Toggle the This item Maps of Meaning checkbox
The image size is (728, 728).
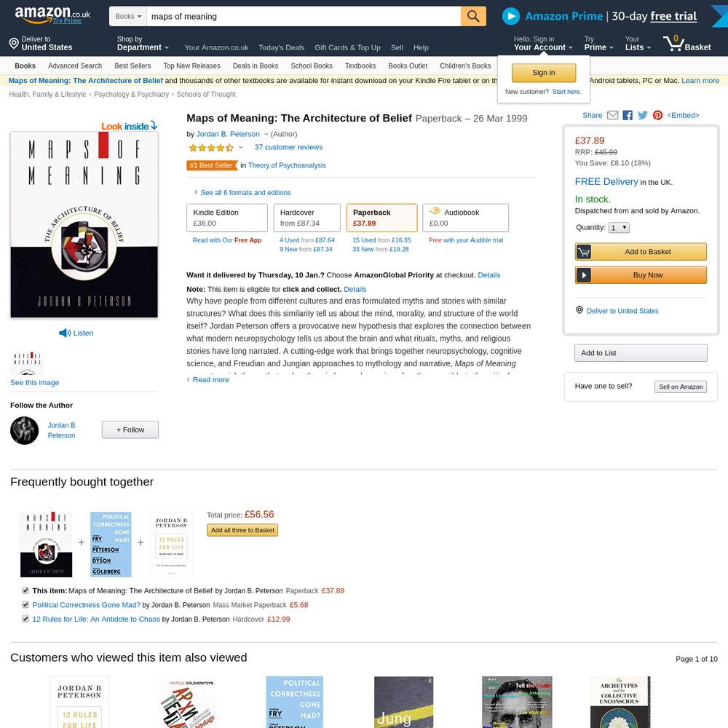pos(25,590)
